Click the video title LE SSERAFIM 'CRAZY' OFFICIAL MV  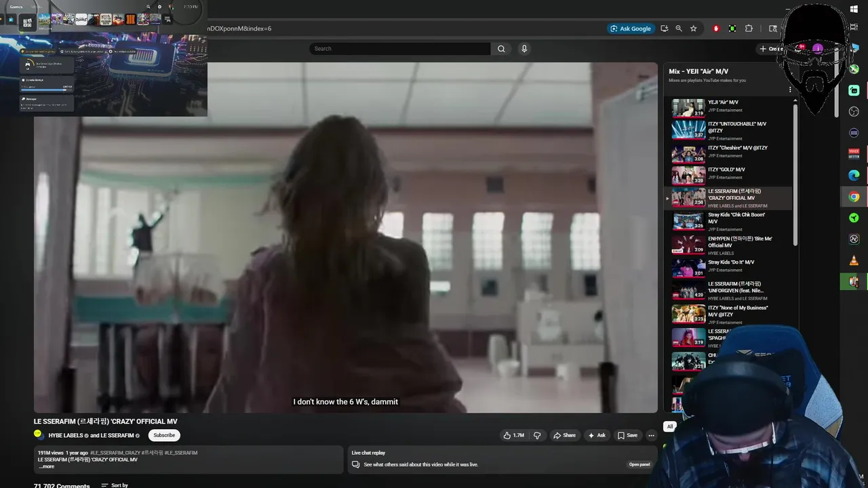point(106,422)
